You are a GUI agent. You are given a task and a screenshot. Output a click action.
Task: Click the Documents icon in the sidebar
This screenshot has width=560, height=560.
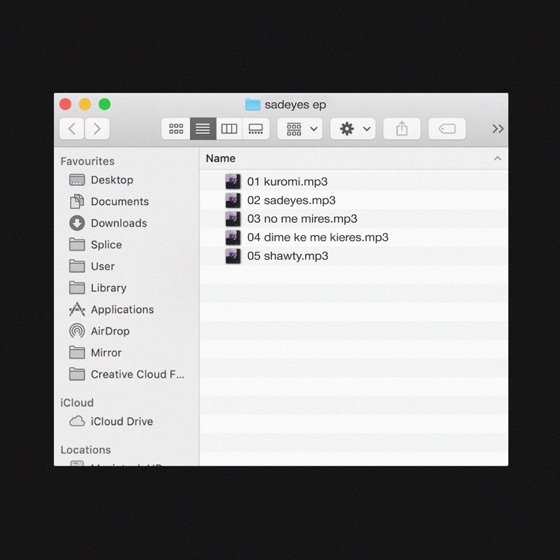coord(77,201)
